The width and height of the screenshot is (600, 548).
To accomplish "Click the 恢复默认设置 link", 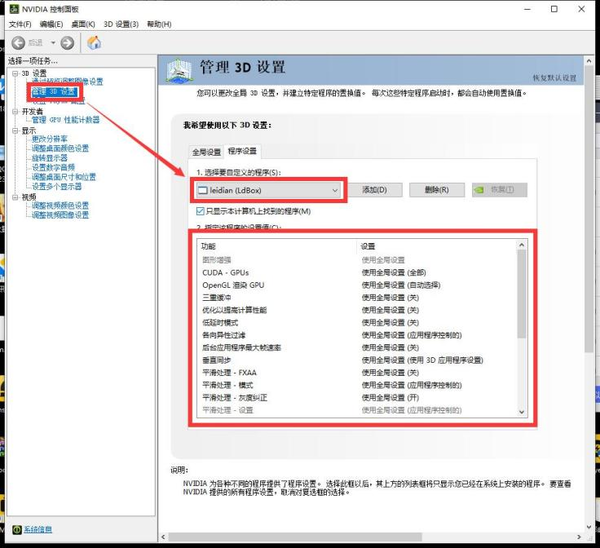I will click(554, 78).
